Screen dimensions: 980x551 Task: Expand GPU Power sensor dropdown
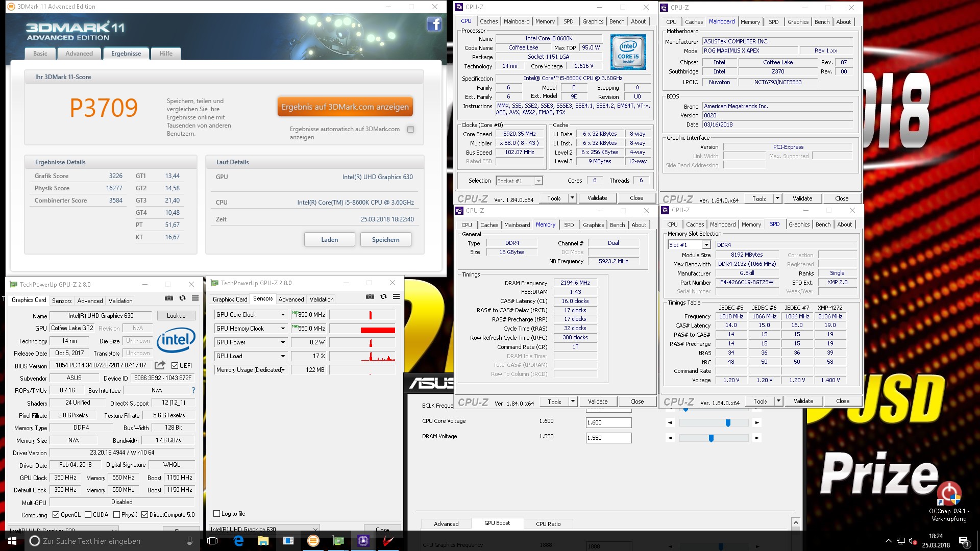(283, 342)
